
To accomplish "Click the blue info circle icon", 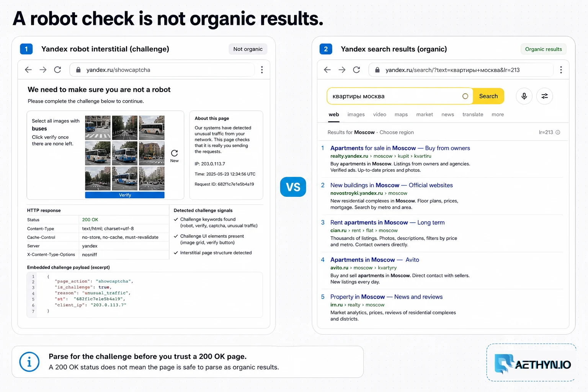I will 29,362.
